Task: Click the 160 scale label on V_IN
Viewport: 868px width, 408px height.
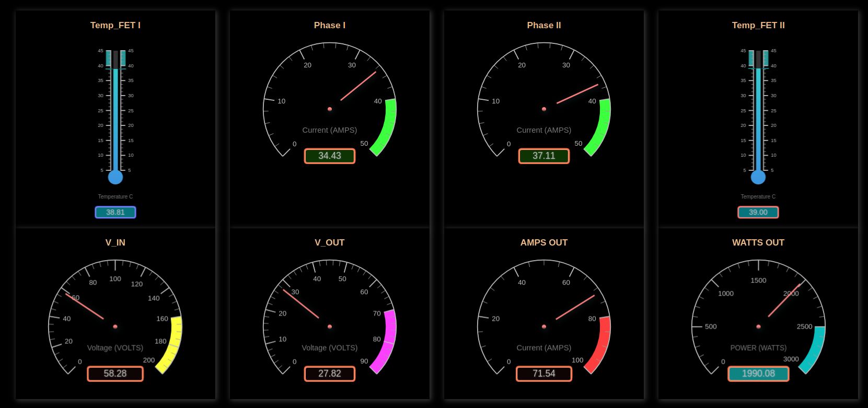Action: point(163,319)
